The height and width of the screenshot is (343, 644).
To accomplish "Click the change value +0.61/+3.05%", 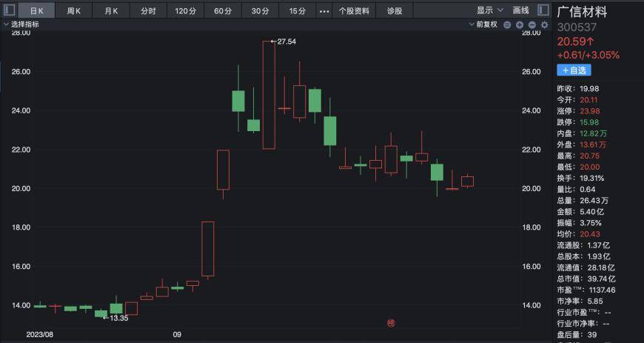I will click(x=588, y=55).
